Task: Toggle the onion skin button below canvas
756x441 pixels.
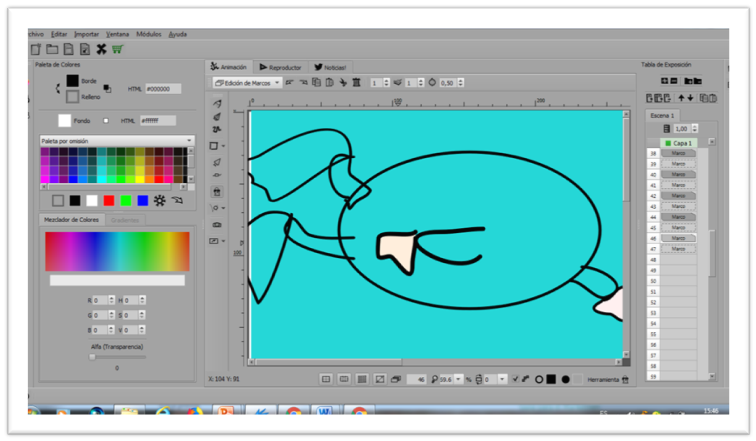Action: (x=396, y=379)
